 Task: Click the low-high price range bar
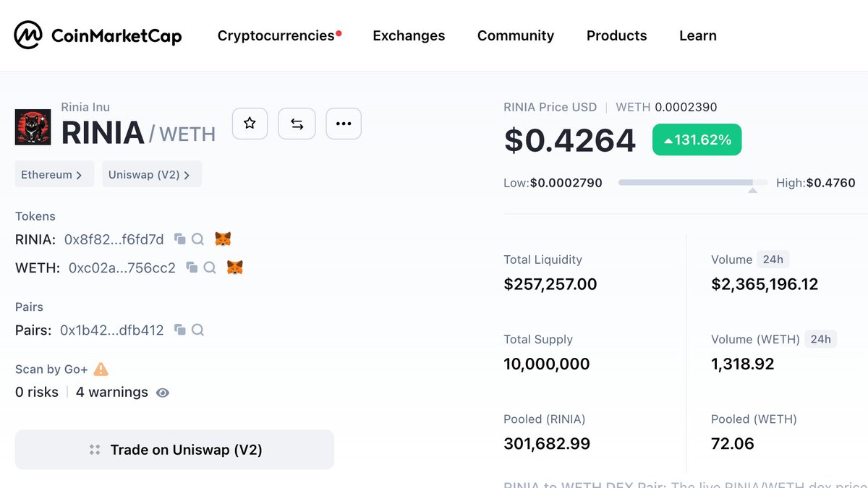[693, 183]
